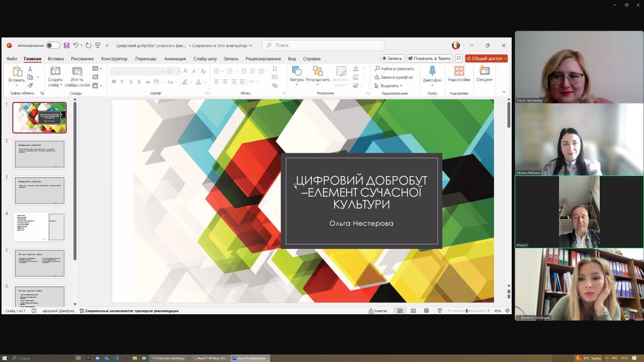Select the Format Painter brush icon
This screenshot has width=644, height=362.
click(30, 85)
